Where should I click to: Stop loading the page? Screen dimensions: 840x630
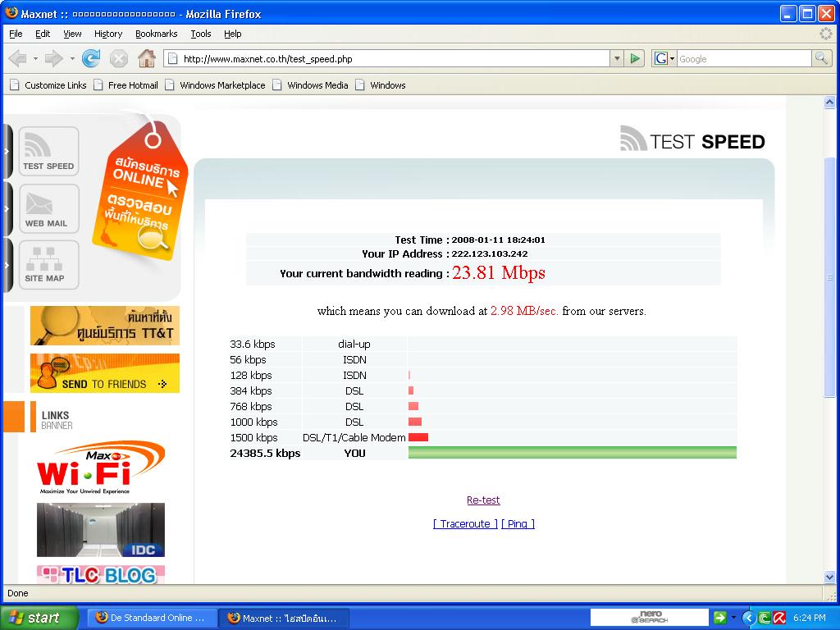click(118, 58)
